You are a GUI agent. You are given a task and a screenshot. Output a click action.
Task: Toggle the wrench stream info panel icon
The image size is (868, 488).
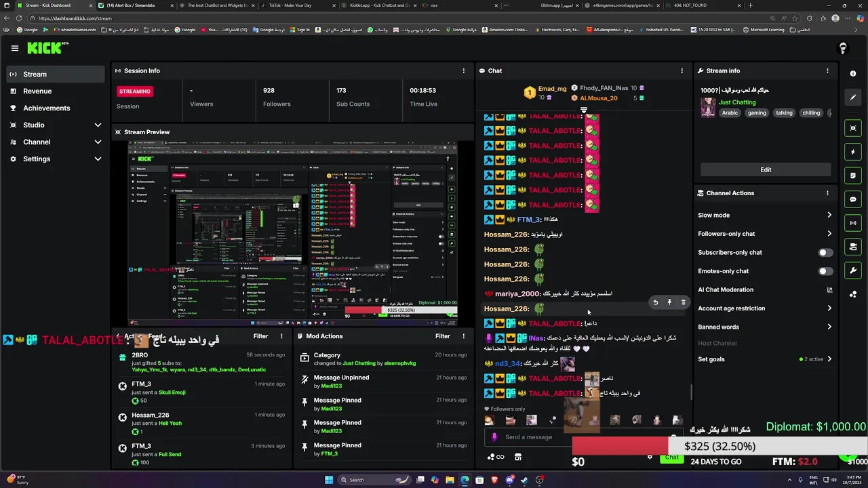853,270
